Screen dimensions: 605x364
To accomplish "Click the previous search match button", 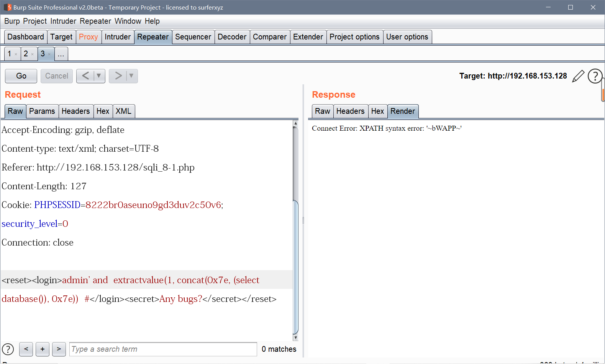I will click(x=26, y=349).
